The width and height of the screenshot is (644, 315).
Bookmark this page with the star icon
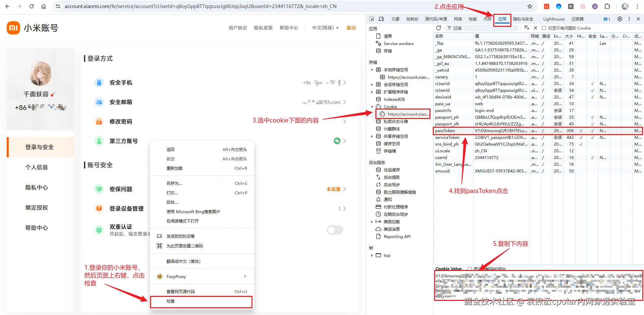tap(530, 6)
